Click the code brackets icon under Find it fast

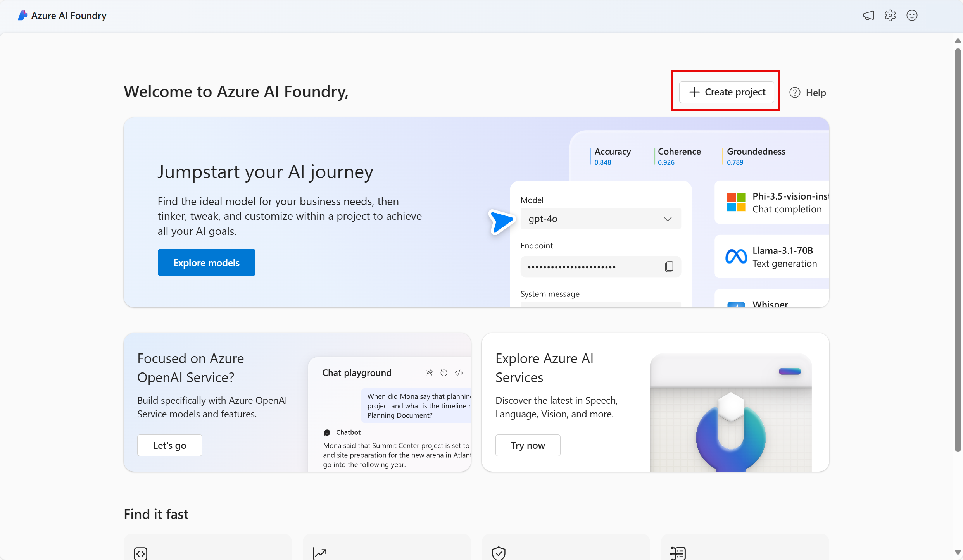coord(140,553)
